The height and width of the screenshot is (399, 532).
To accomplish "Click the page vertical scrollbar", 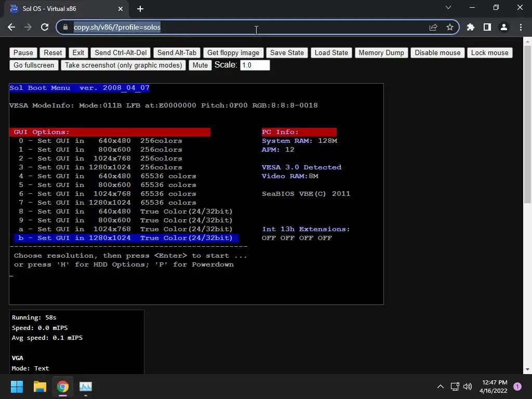I will [527, 124].
